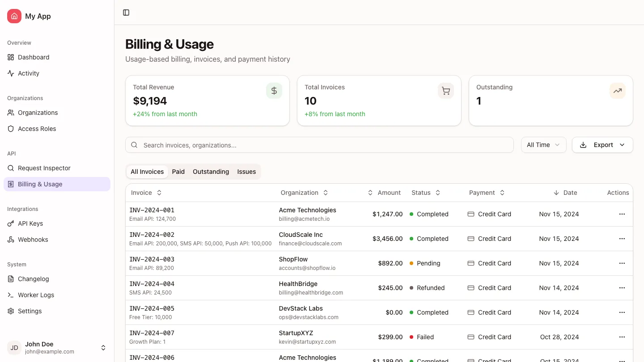This screenshot has width=644, height=362.
Task: Open actions menu for INV-2024-007
Action: coord(622,337)
